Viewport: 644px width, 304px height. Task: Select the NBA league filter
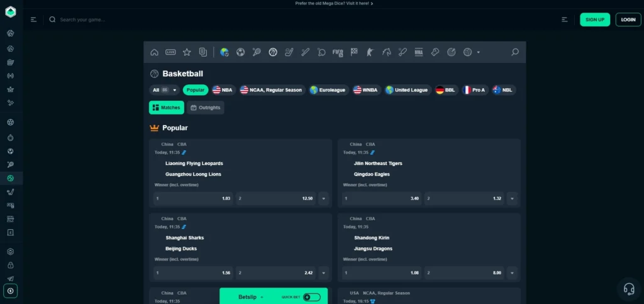pos(223,90)
